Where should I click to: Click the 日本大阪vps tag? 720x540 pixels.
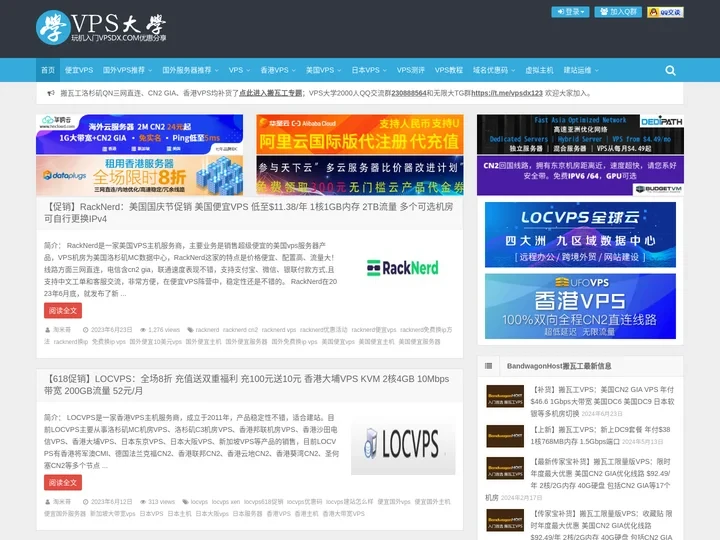click(x=212, y=514)
